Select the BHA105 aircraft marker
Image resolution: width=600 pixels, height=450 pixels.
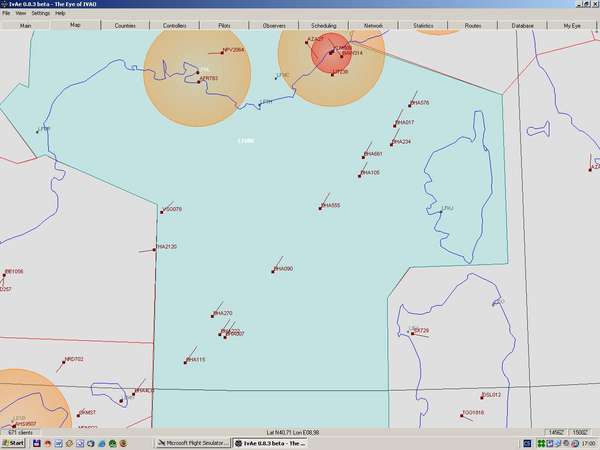click(x=360, y=176)
